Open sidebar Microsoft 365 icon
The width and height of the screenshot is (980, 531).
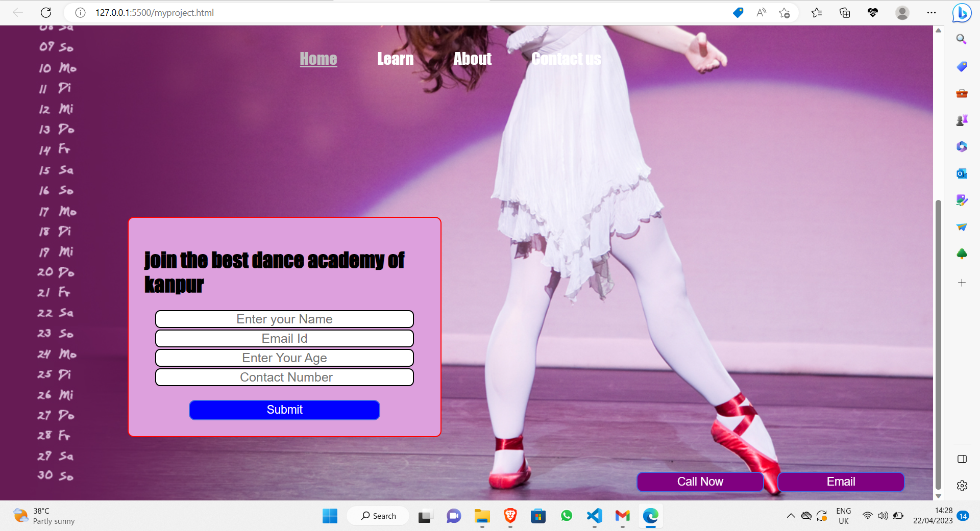pos(962,147)
